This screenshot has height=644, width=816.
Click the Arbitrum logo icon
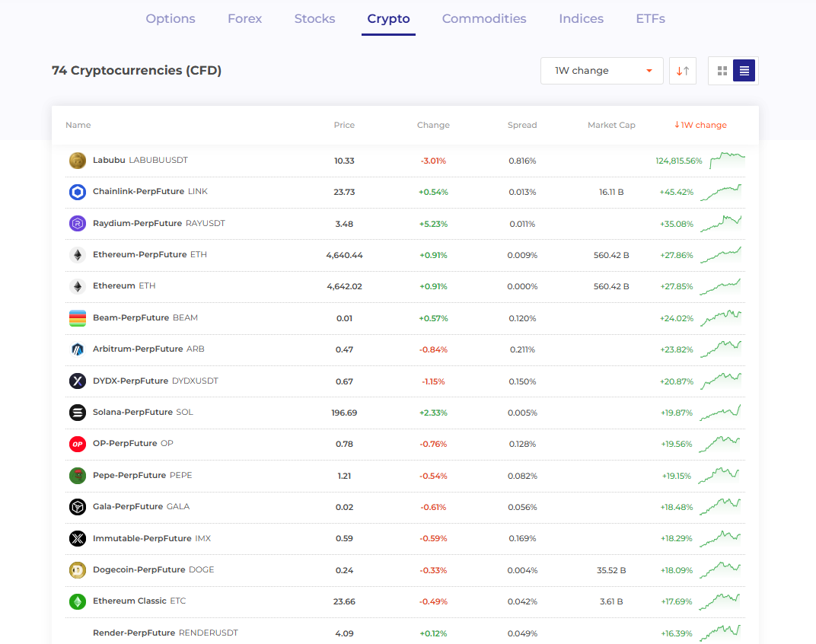click(x=77, y=349)
